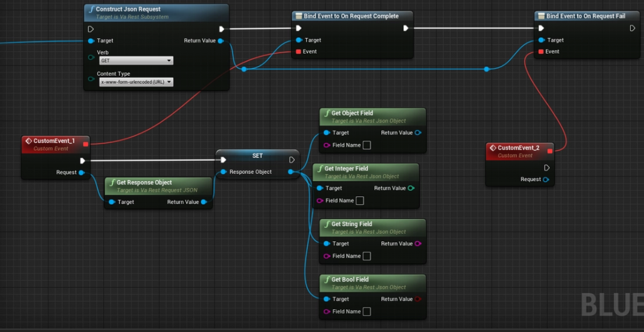
Task: Select the SET node header
Action: pyautogui.click(x=257, y=156)
